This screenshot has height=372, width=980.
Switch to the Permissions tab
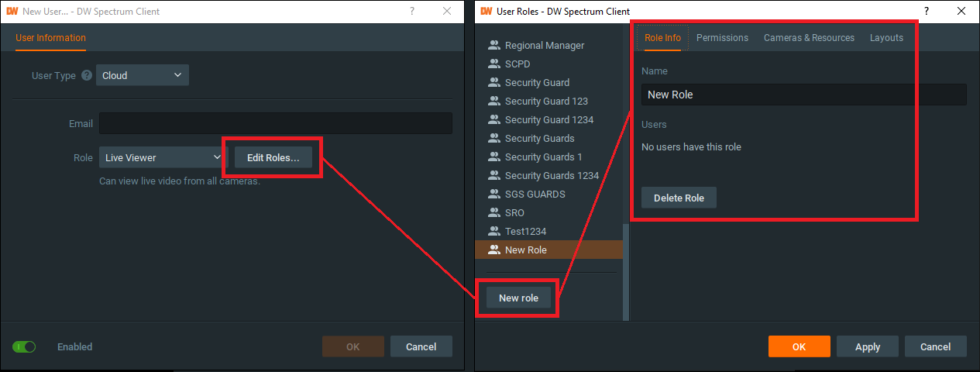pos(722,38)
